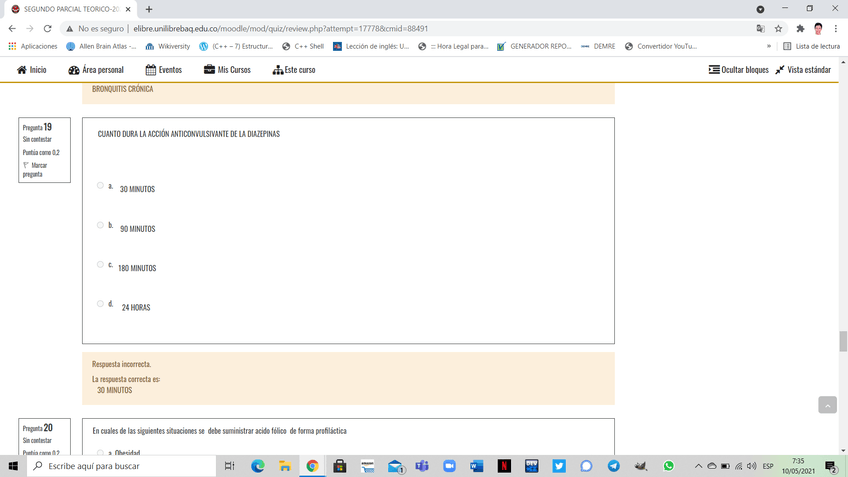The height and width of the screenshot is (477, 848).
Task: Open the Eventos calendar menu
Action: point(163,70)
